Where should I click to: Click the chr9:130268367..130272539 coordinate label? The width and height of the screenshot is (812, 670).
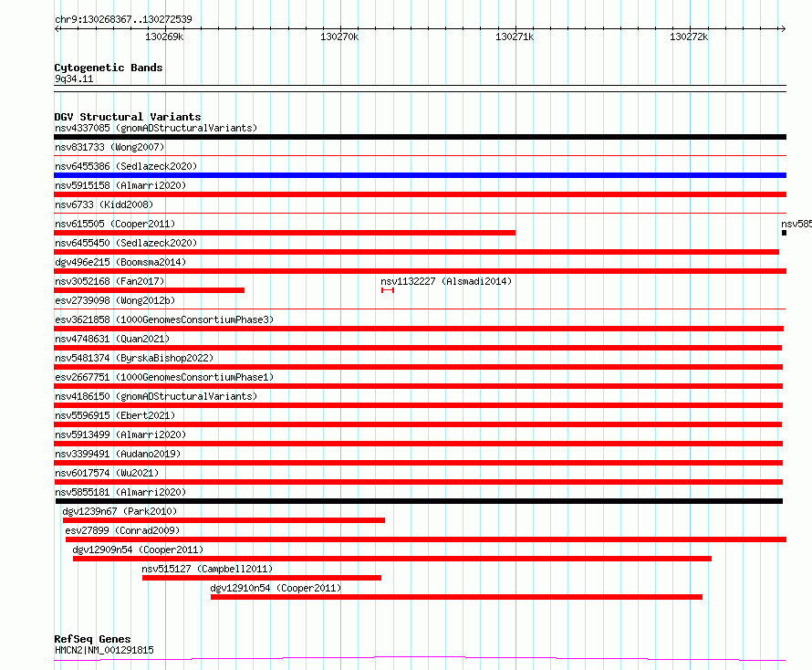123,19
